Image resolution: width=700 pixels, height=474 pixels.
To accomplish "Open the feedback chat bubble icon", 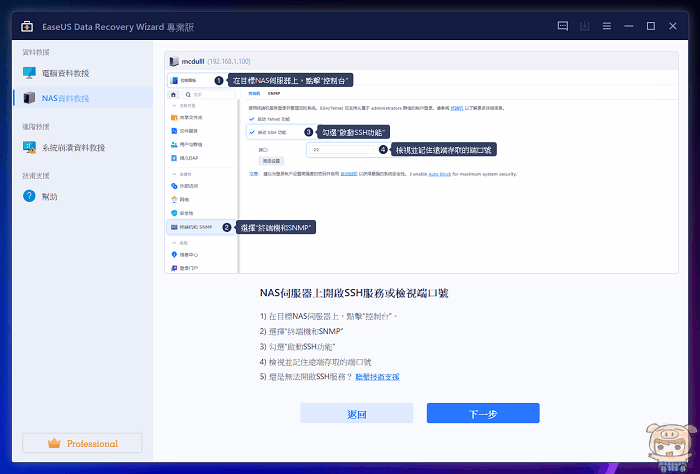I will (x=563, y=26).
